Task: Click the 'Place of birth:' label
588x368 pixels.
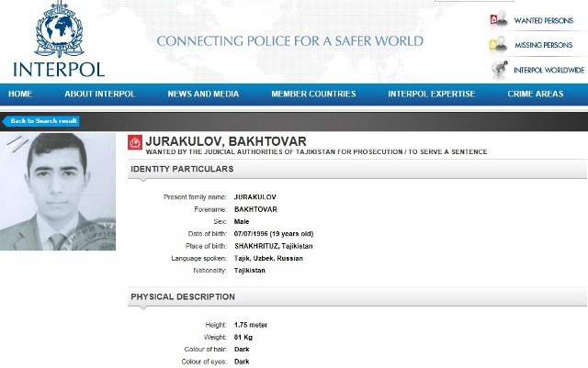Action: (206, 246)
